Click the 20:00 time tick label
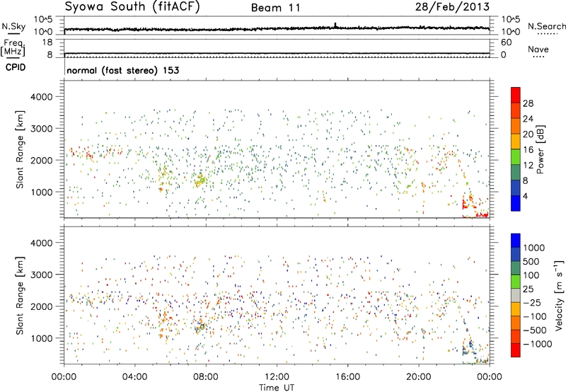Image resolution: width=566 pixels, height=392 pixels. pyautogui.click(x=419, y=377)
